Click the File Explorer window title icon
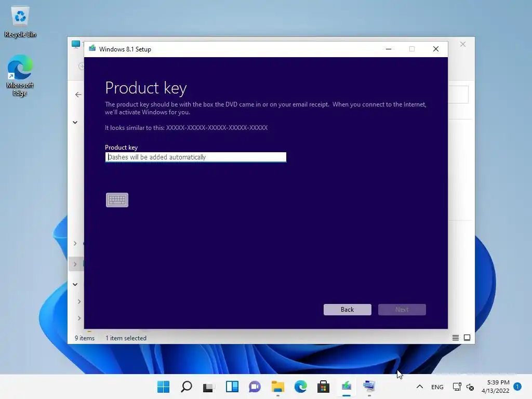Screen dimensions: 532x399 pyautogui.click(x=76, y=44)
